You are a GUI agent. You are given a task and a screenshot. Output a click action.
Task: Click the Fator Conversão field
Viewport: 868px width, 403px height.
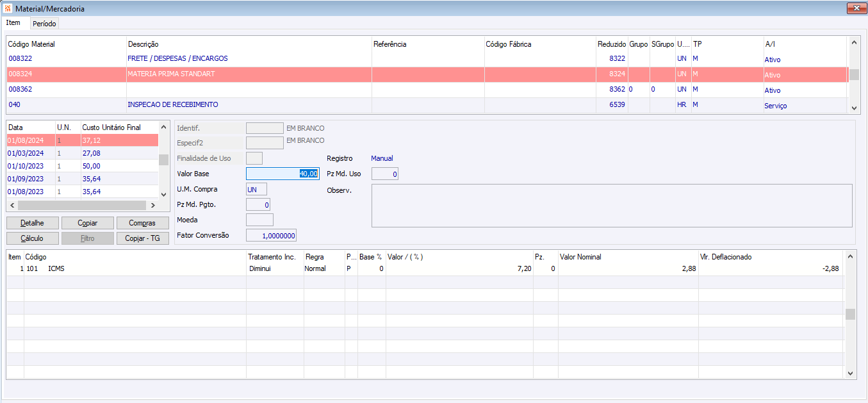(x=271, y=235)
